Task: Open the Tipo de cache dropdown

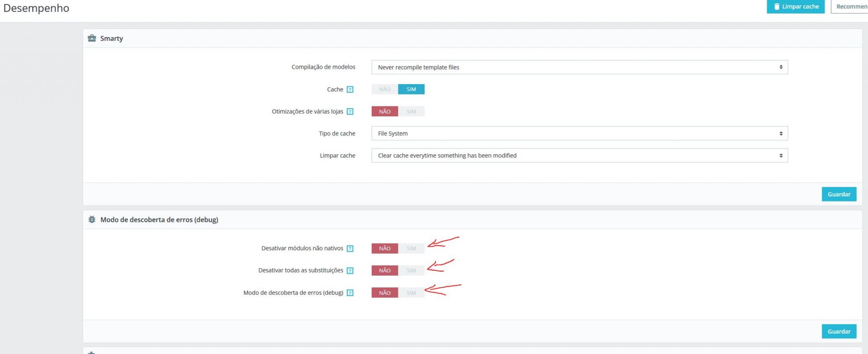Action: click(x=580, y=134)
